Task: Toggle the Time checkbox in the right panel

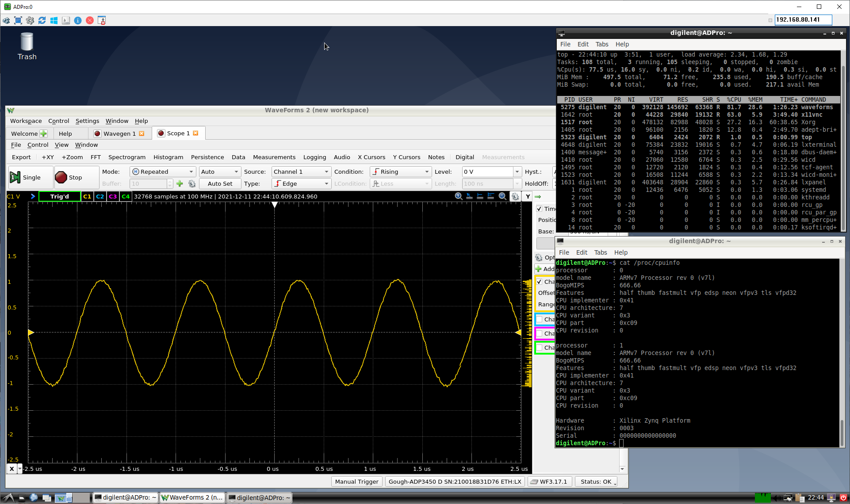Action: (x=539, y=209)
